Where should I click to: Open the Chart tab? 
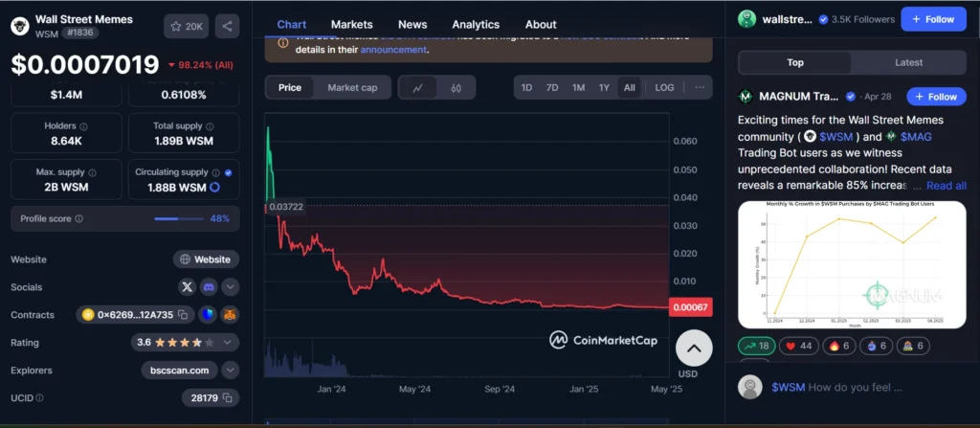(292, 24)
